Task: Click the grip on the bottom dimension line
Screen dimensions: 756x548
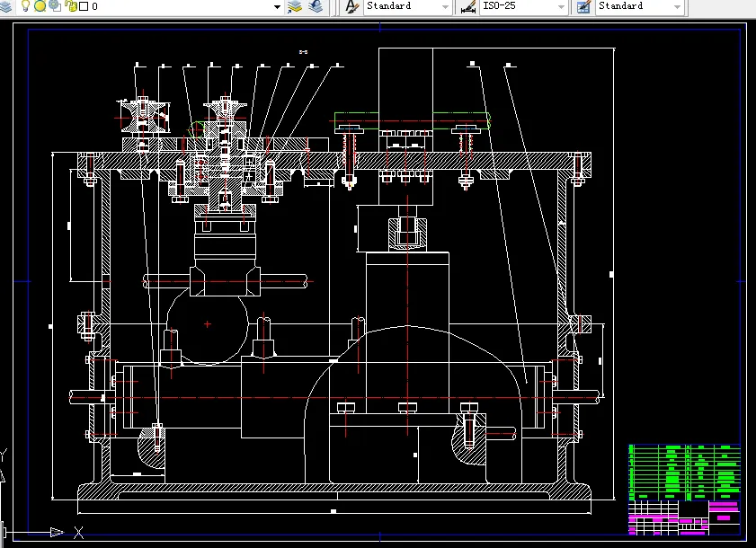Action: (333, 511)
